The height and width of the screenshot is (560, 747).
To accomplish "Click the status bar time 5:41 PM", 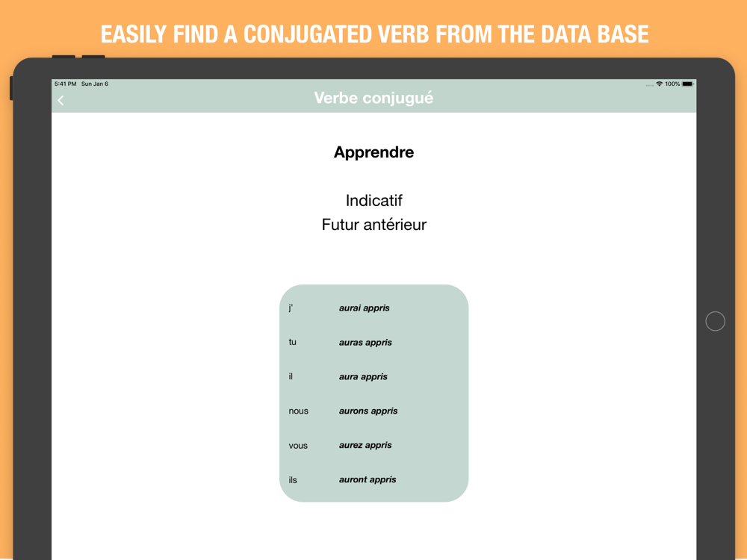I will [x=65, y=84].
